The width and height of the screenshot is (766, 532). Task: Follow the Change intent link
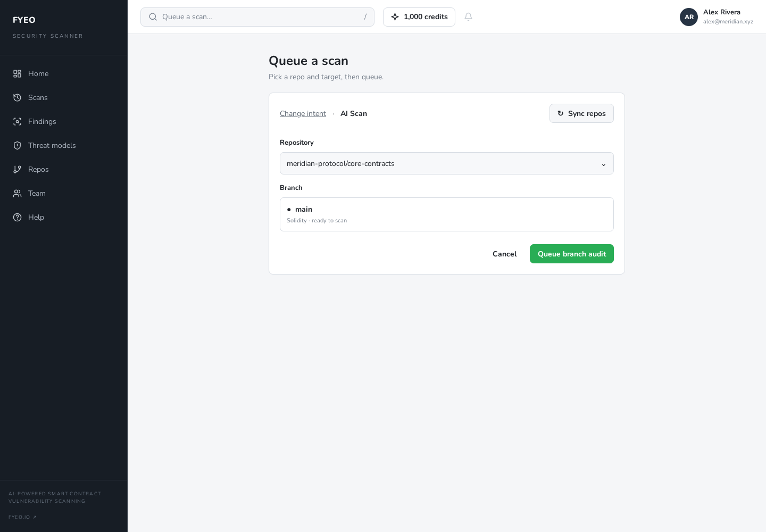coord(303,113)
